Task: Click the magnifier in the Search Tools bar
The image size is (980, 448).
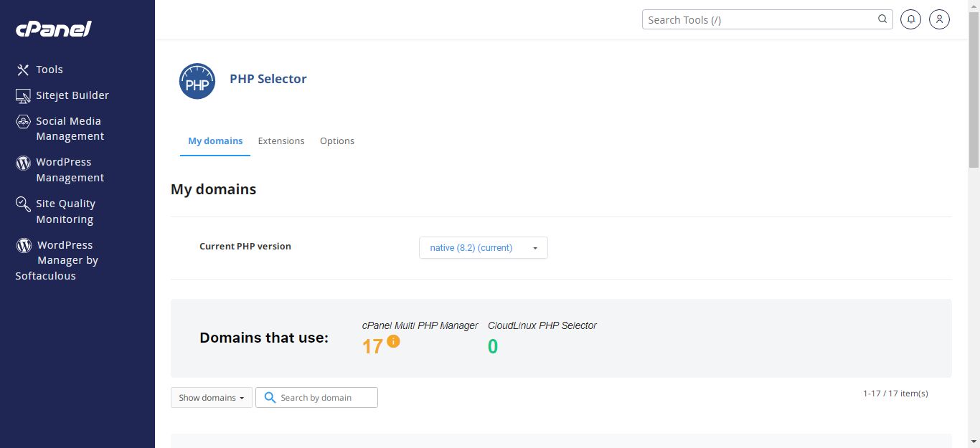Action: click(x=882, y=19)
